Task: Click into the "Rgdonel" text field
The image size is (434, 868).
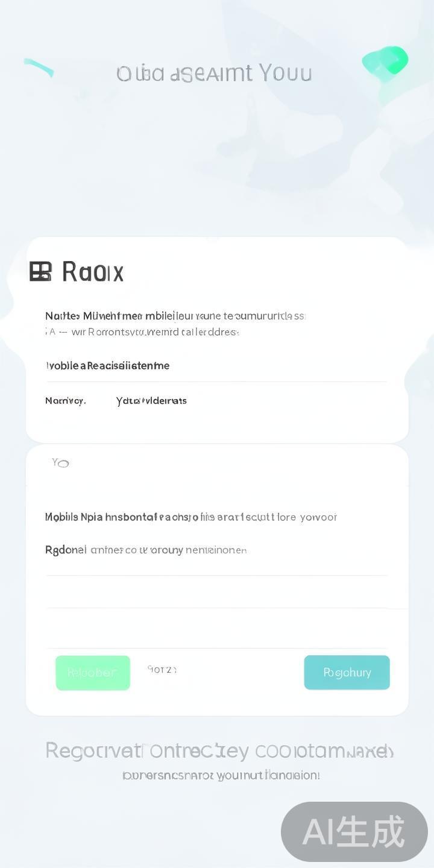Action: pos(217,550)
